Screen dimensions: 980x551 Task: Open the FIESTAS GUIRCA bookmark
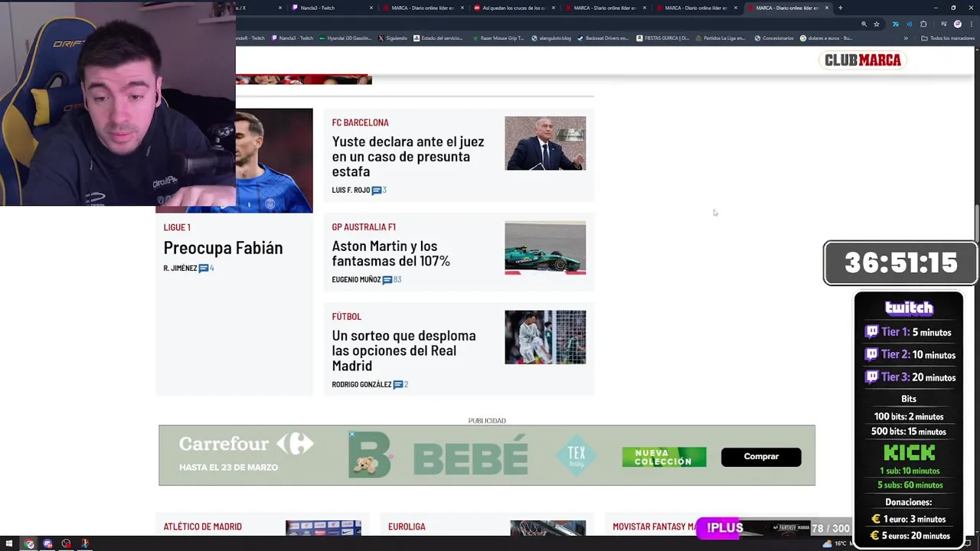pos(663,37)
